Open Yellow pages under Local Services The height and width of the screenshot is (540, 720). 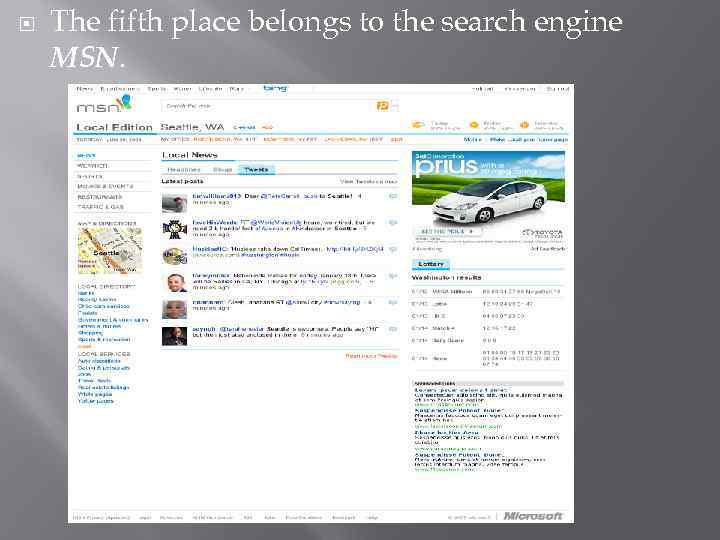(96, 401)
